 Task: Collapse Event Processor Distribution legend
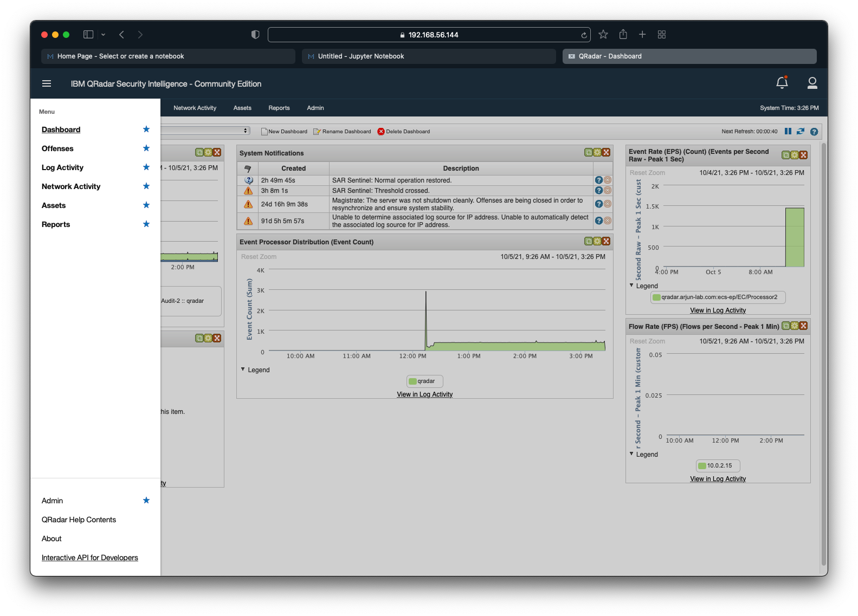coord(243,369)
